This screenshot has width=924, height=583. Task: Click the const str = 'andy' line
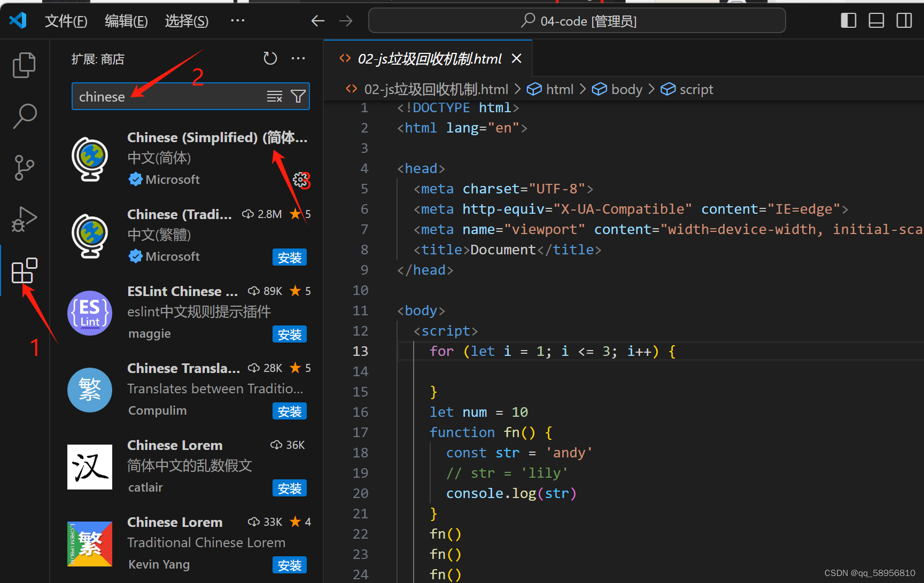click(x=519, y=453)
